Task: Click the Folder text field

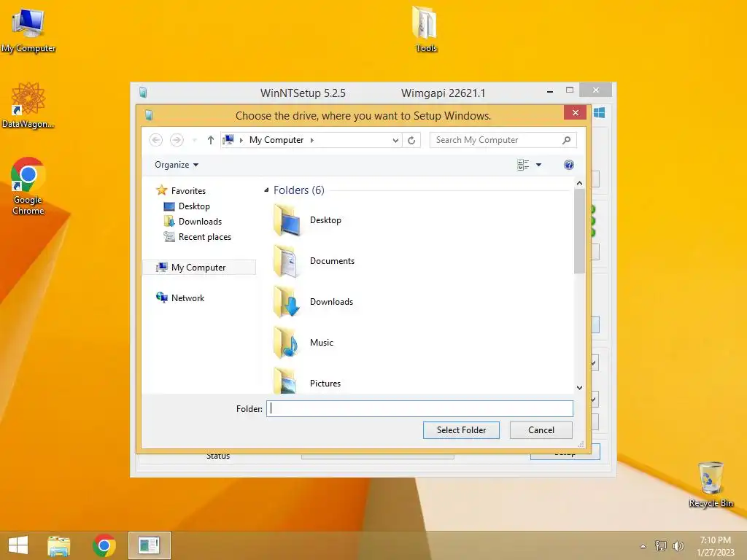Action: pos(419,408)
